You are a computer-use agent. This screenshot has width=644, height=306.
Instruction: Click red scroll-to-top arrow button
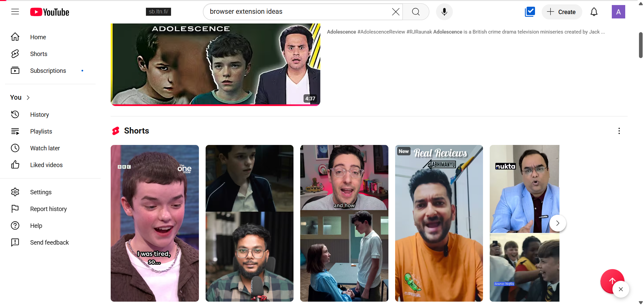click(x=612, y=280)
